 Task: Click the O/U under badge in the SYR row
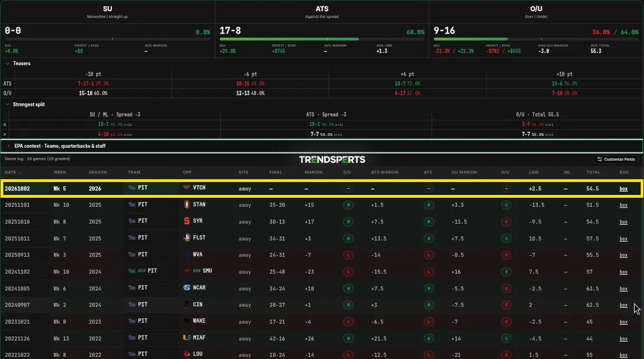pyautogui.click(x=506, y=222)
